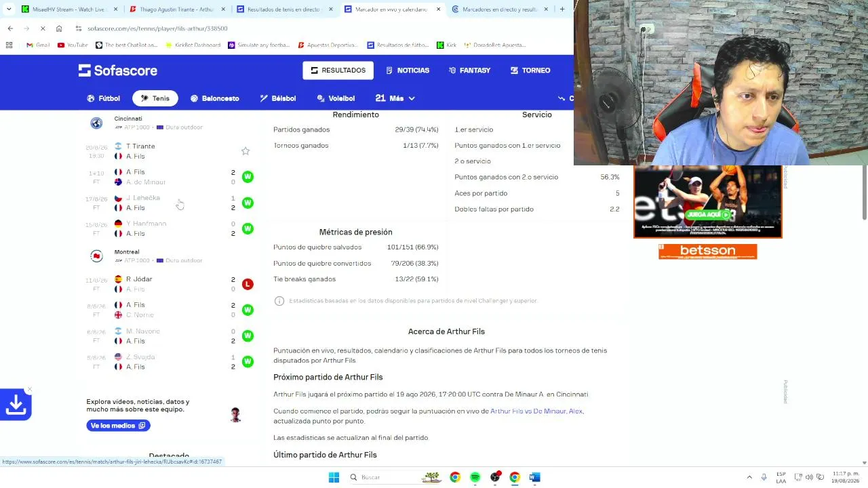
Task: Stop loading the page
Action: tap(43, 28)
